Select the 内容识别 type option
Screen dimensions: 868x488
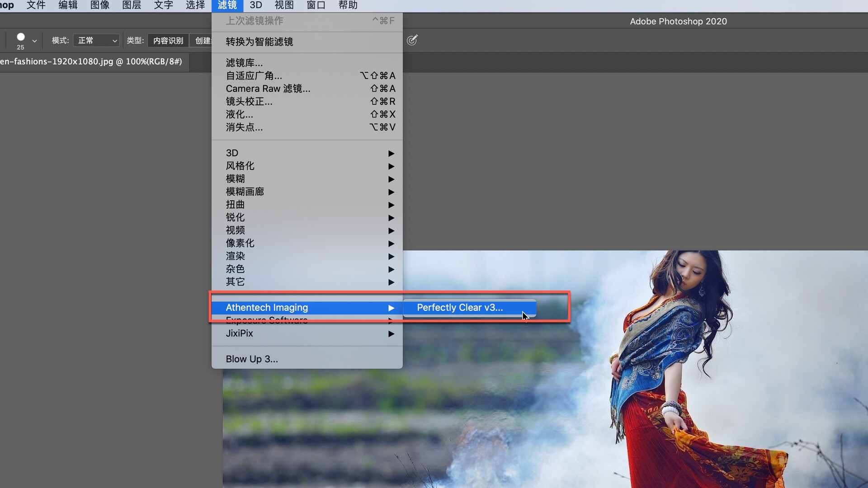168,41
